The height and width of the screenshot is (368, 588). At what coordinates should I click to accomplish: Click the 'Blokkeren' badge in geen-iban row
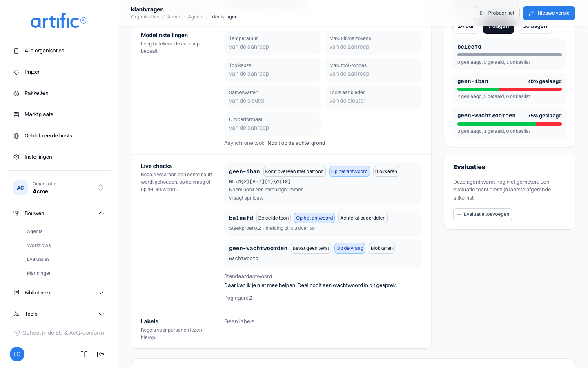(386, 171)
